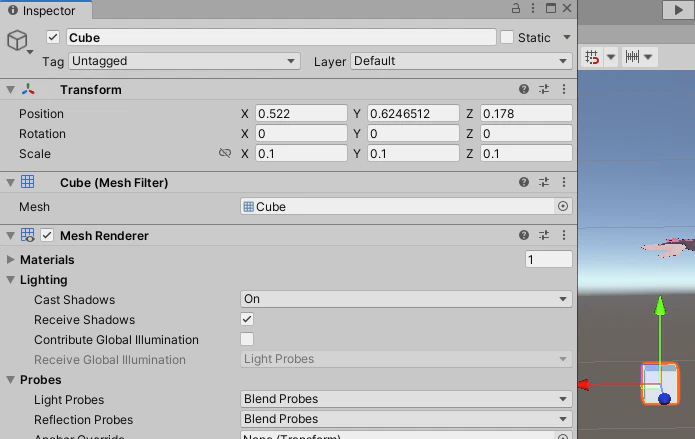The image size is (695, 439).
Task: Collapse the Probes section
Action: (x=11, y=380)
